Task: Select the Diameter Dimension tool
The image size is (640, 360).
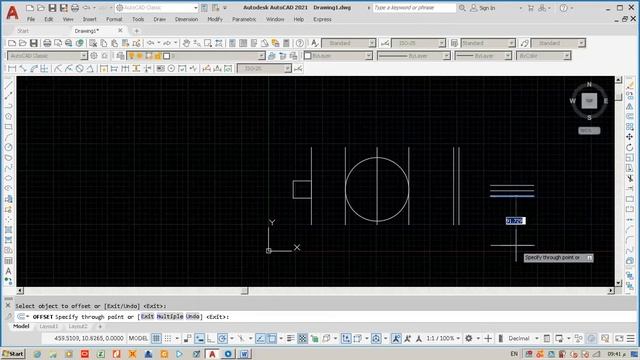Action: click(80, 68)
